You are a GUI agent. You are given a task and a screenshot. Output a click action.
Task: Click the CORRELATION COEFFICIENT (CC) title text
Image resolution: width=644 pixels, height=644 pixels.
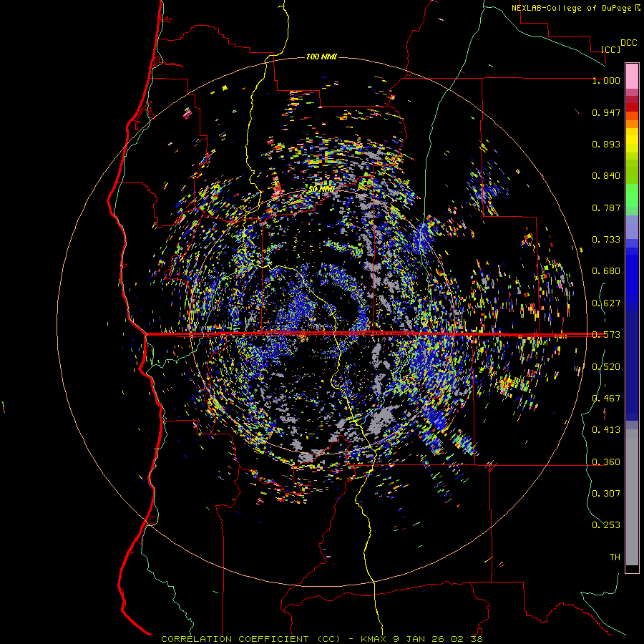(x=250, y=639)
